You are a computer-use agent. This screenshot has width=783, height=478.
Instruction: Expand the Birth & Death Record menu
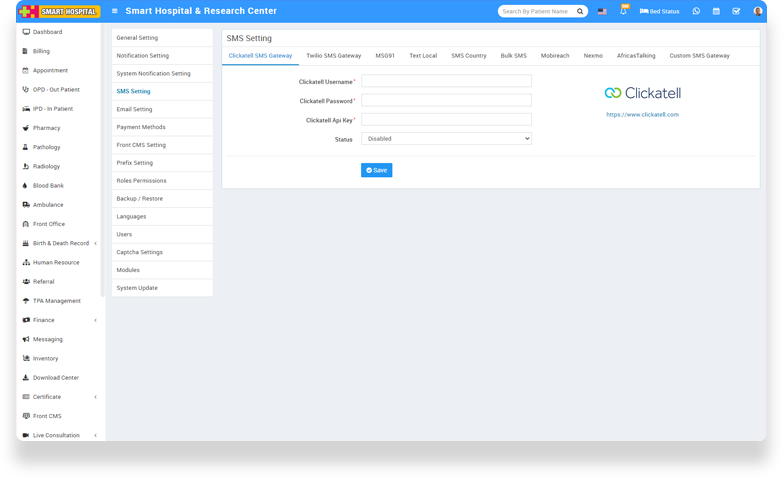(95, 243)
